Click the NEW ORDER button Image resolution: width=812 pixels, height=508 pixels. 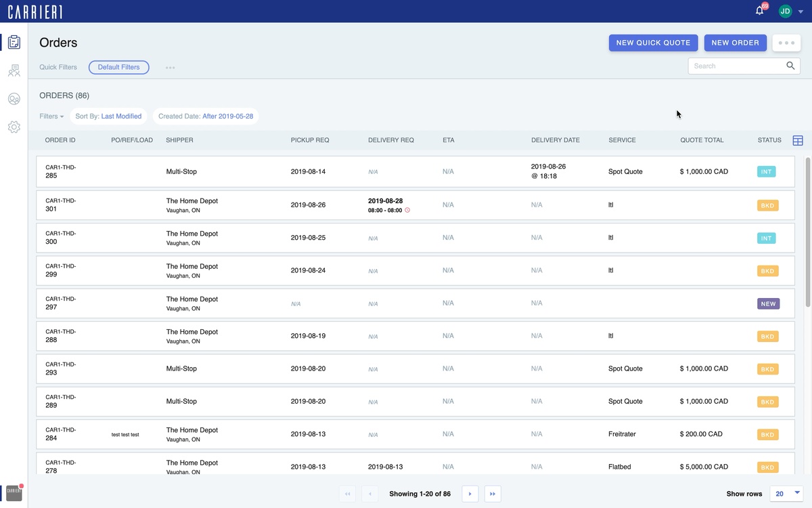click(735, 43)
